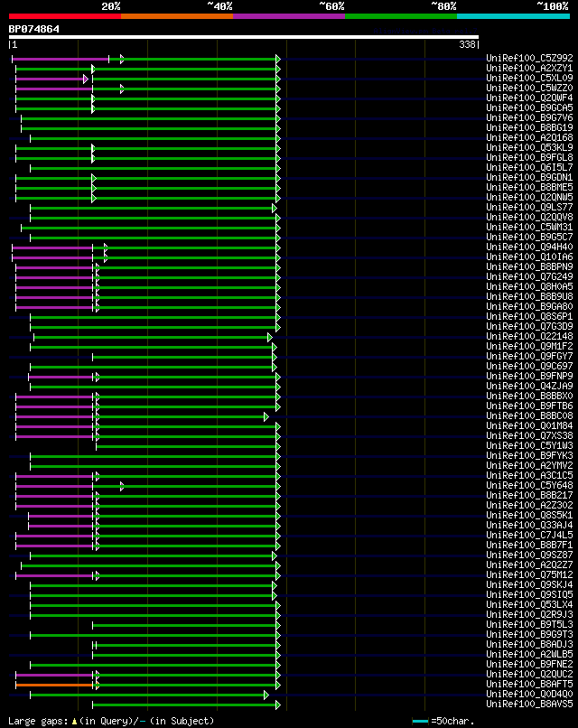Select the UniRef100_Q9M1F2 label
This screenshot has height=728, width=578.
(529, 346)
